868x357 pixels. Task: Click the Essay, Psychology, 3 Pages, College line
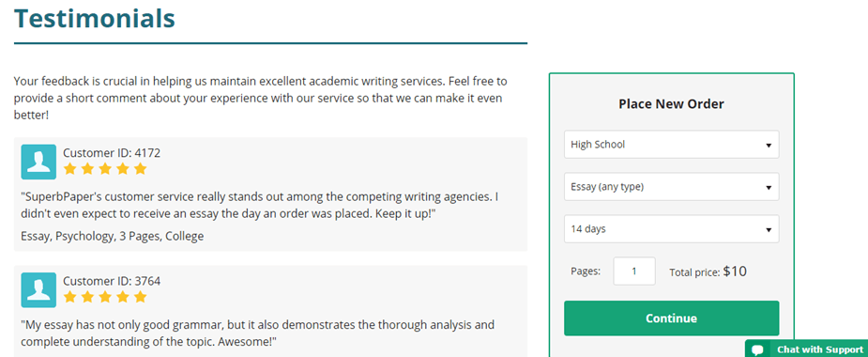tap(113, 236)
